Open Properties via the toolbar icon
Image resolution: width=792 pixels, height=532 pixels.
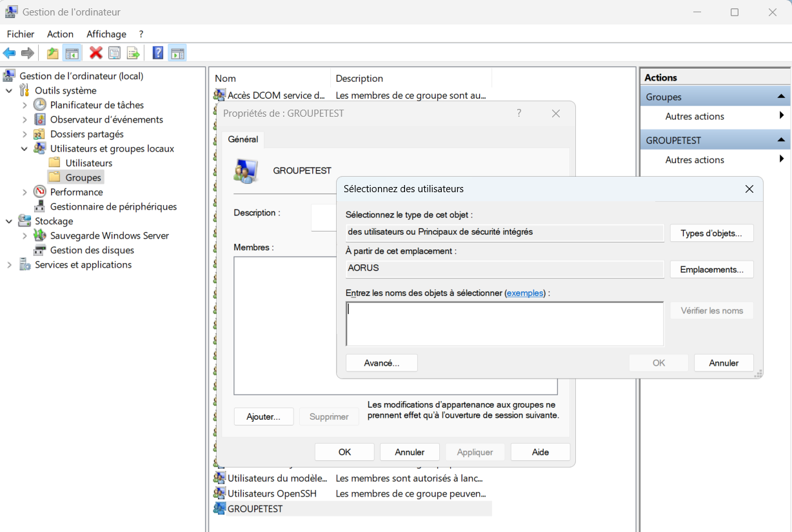(114, 53)
